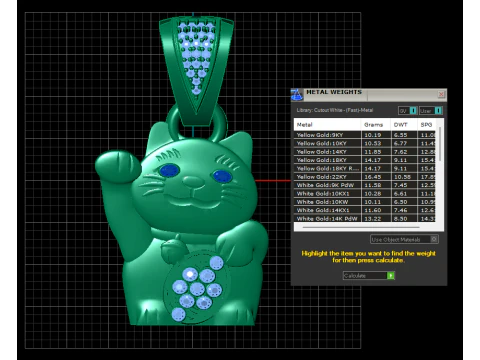Sort by the SPG column header
The image size is (480, 360).
click(427, 125)
